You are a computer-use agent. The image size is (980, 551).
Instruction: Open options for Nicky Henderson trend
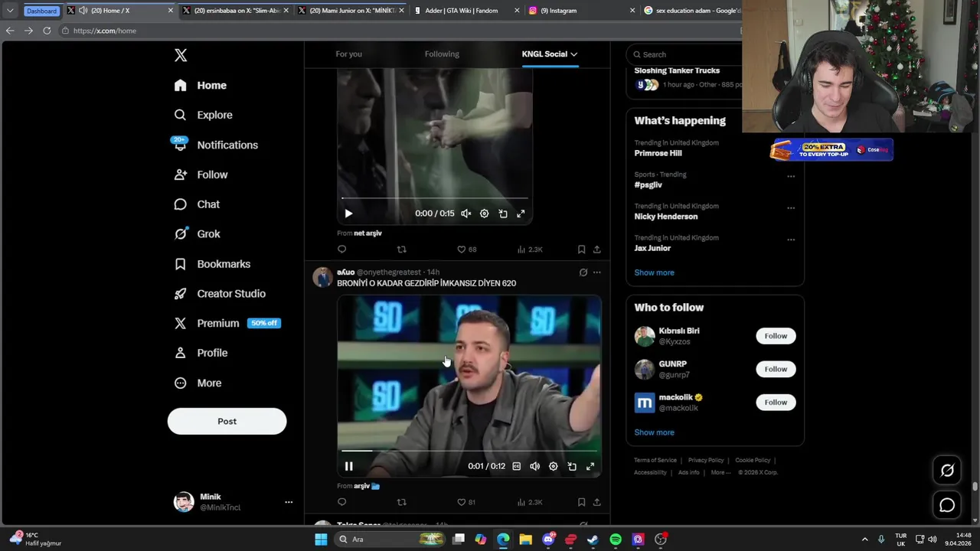791,207
